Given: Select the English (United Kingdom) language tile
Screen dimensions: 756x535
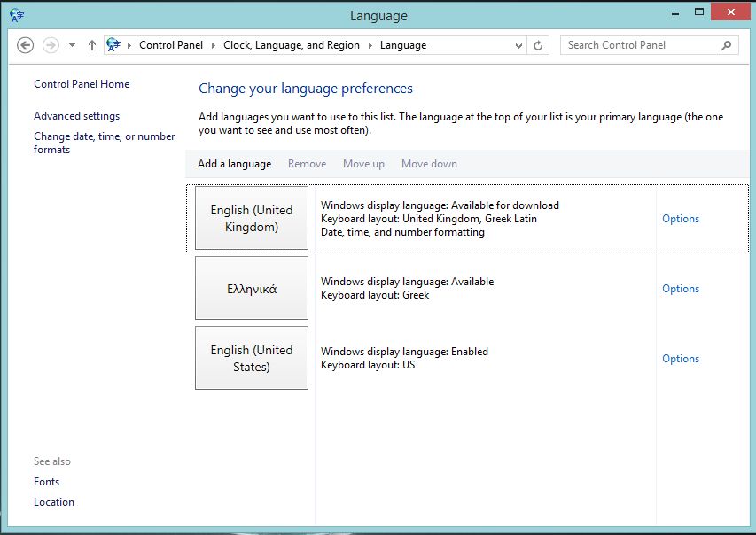Looking at the screenshot, I should point(252,218).
